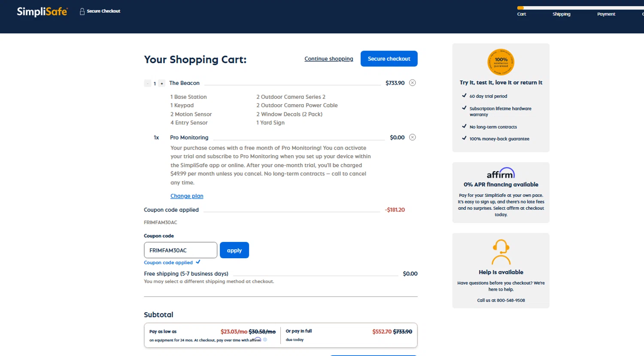Focus the coupon code text field
This screenshot has height=356, width=644.
(180, 250)
